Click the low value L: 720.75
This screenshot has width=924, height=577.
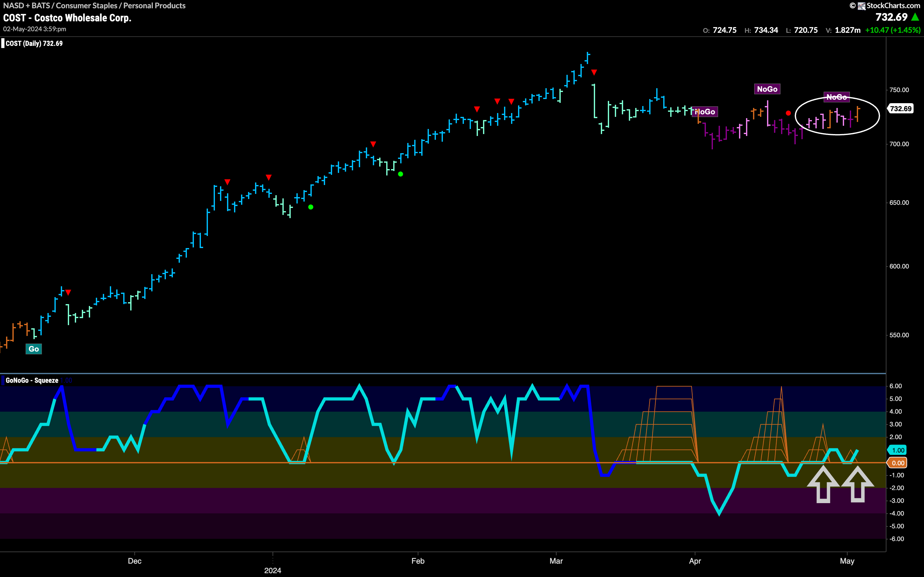[801, 30]
